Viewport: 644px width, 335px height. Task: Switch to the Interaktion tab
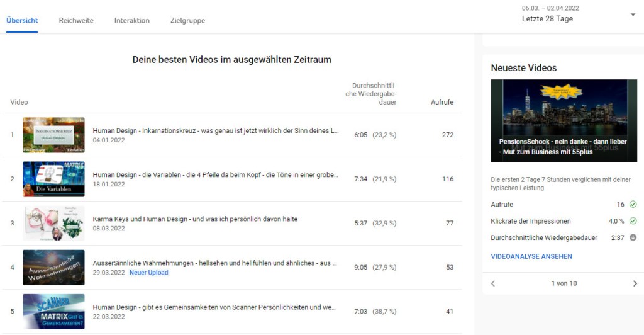pyautogui.click(x=132, y=20)
